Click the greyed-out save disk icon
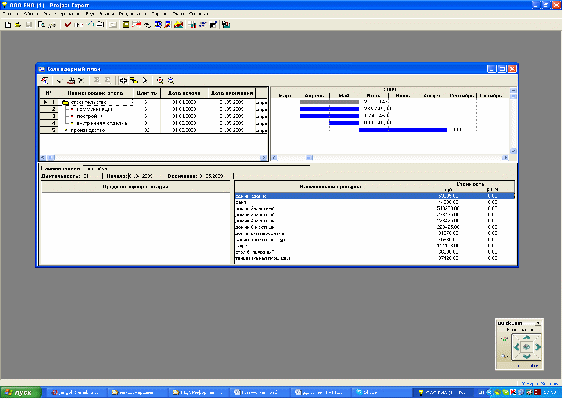This screenshot has height=399, width=563. (29, 25)
